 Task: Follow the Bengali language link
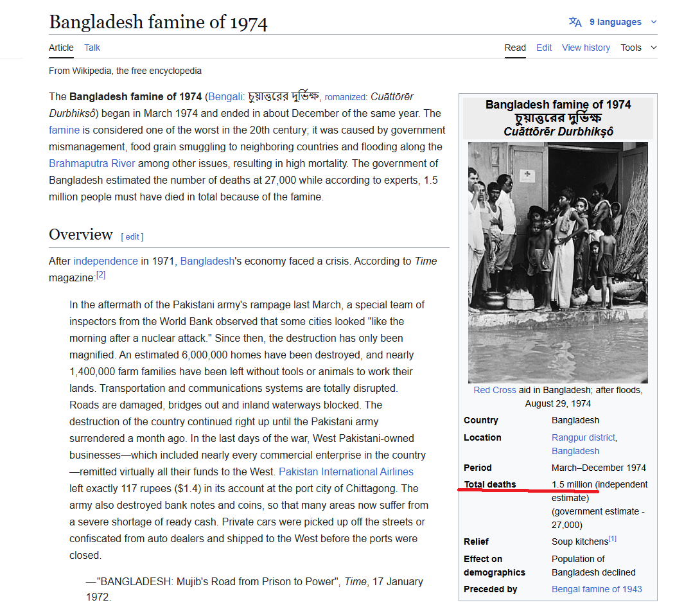(225, 97)
